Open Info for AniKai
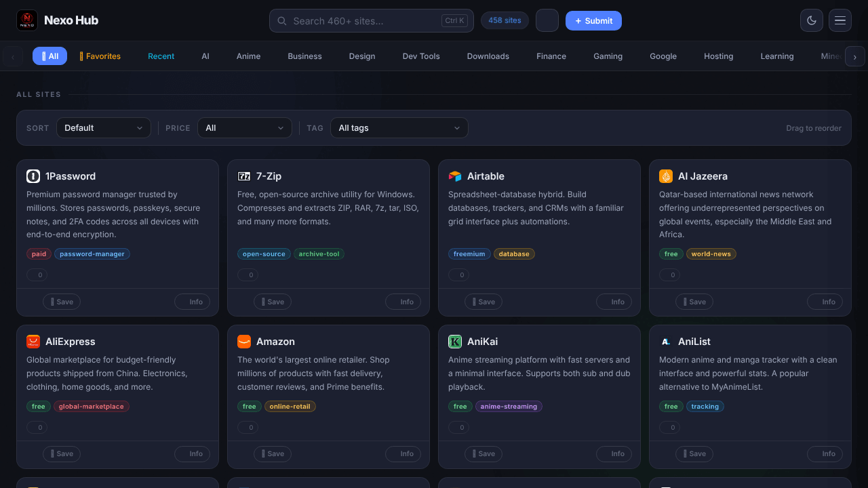The height and width of the screenshot is (488, 868). [x=614, y=454]
